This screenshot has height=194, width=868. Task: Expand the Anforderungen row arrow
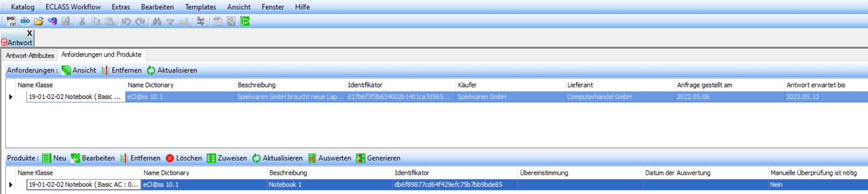(11, 97)
